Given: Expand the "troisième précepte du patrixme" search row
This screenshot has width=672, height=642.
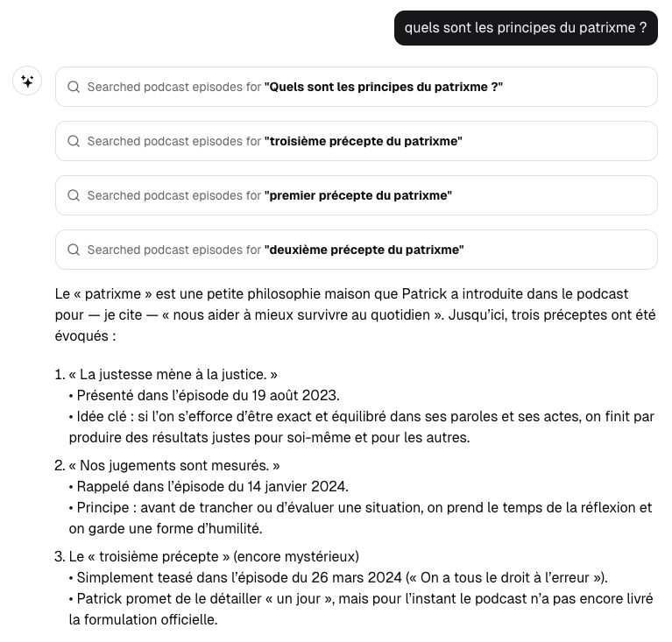Looking at the screenshot, I should (x=356, y=141).
